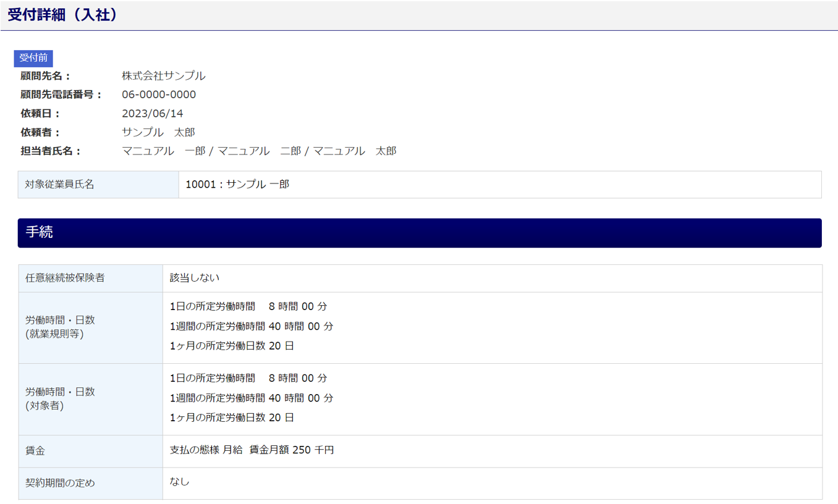Select the company name 株式会社サンプル

click(x=163, y=76)
